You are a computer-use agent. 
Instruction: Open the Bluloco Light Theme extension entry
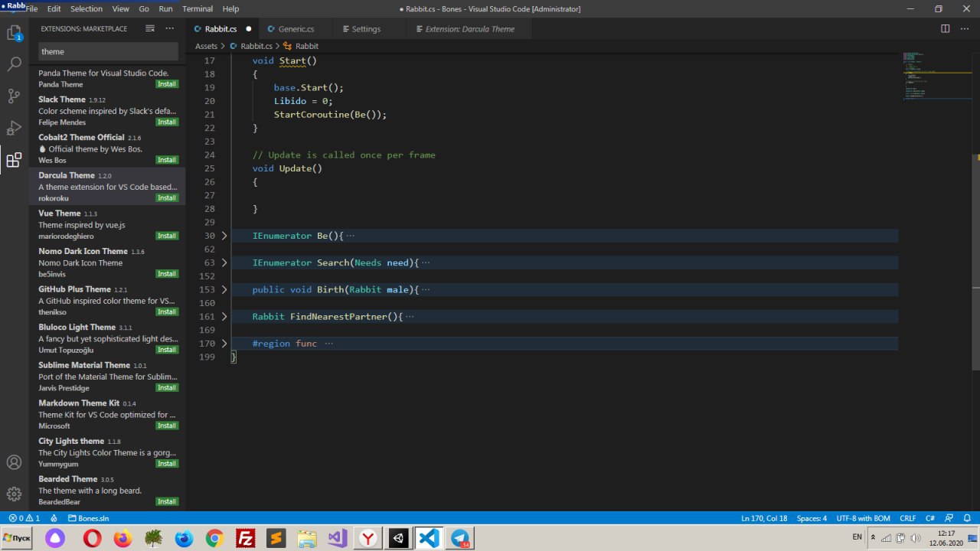point(107,338)
